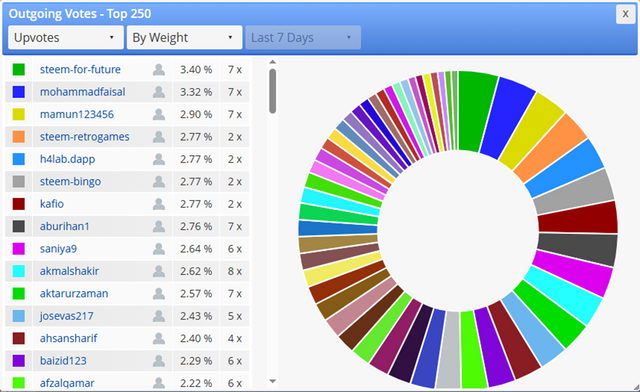Click the 2.76 % weight value

196,226
